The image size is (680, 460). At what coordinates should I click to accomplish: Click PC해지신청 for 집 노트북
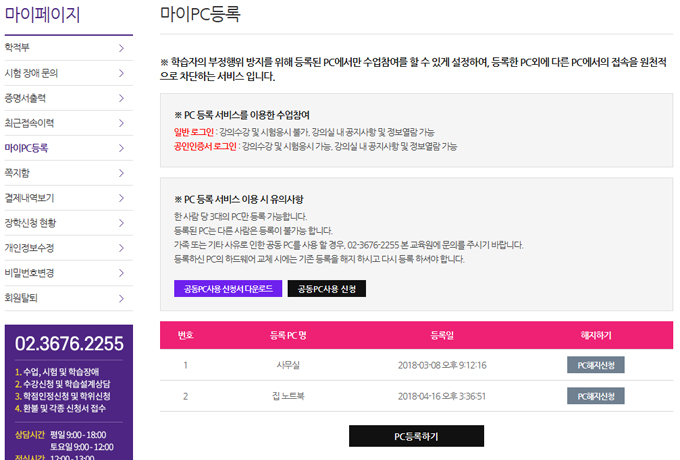pos(596,396)
